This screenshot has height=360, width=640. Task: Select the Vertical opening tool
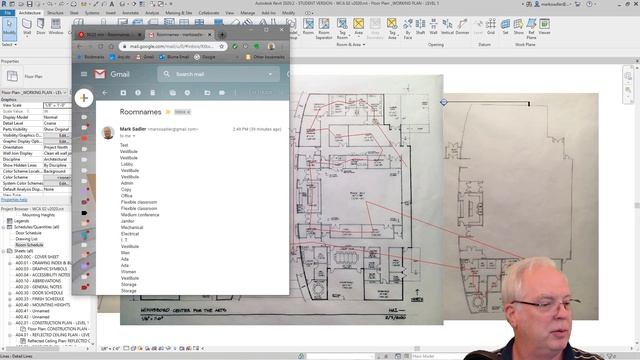coord(447,27)
